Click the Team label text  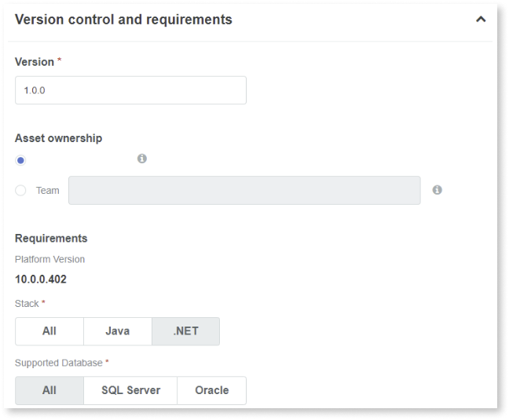[47, 190]
